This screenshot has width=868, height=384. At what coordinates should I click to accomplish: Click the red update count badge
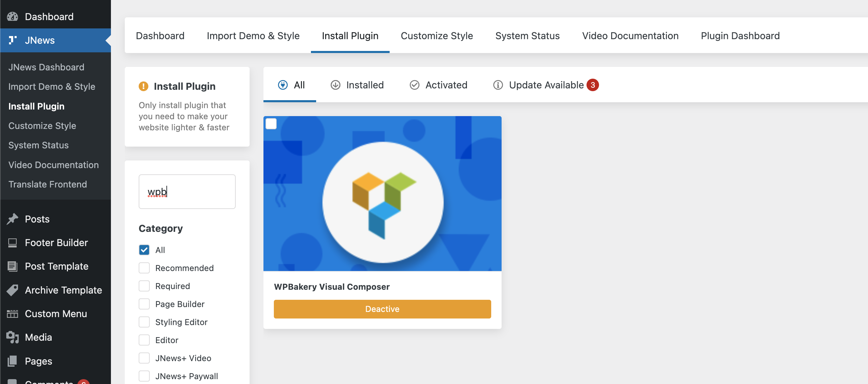coord(593,85)
